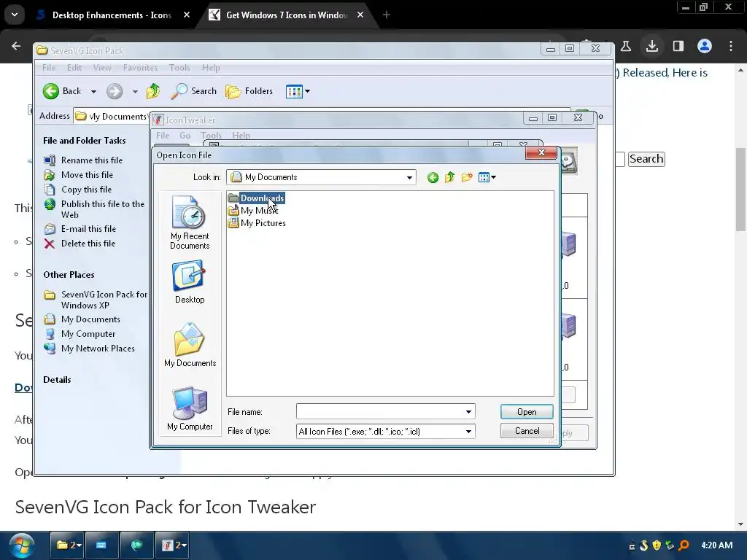Expand the Forward history dropdown arrow
The height and width of the screenshot is (560, 747).
pyautogui.click(x=135, y=91)
